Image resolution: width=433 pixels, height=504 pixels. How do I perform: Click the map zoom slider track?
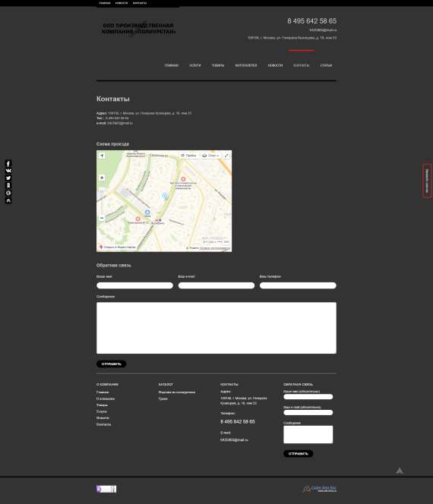102,198
